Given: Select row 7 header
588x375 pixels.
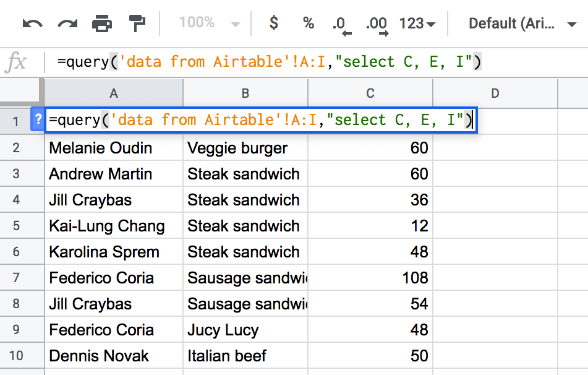Looking at the screenshot, I should point(17,278).
